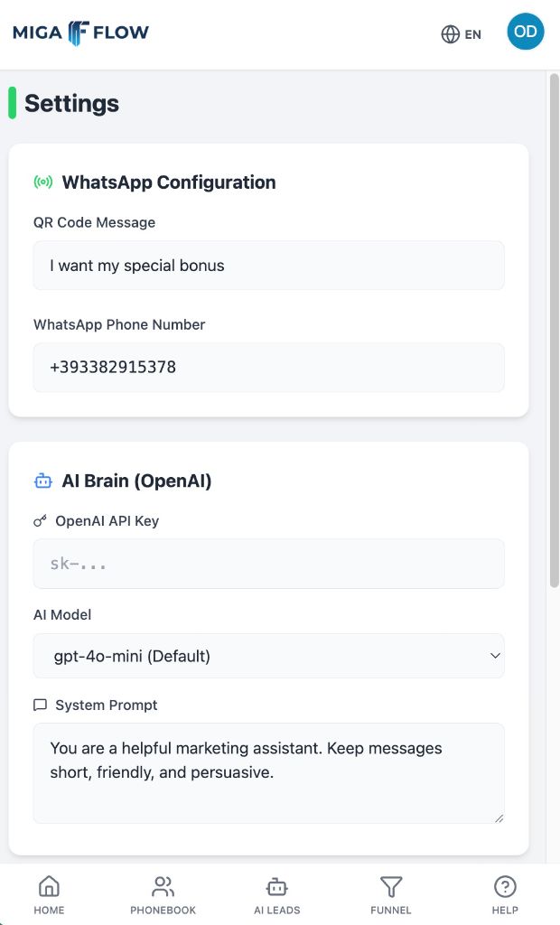The image size is (560, 925).
Task: Click the key icon beside OpenAI API Key
Action: pos(40,521)
